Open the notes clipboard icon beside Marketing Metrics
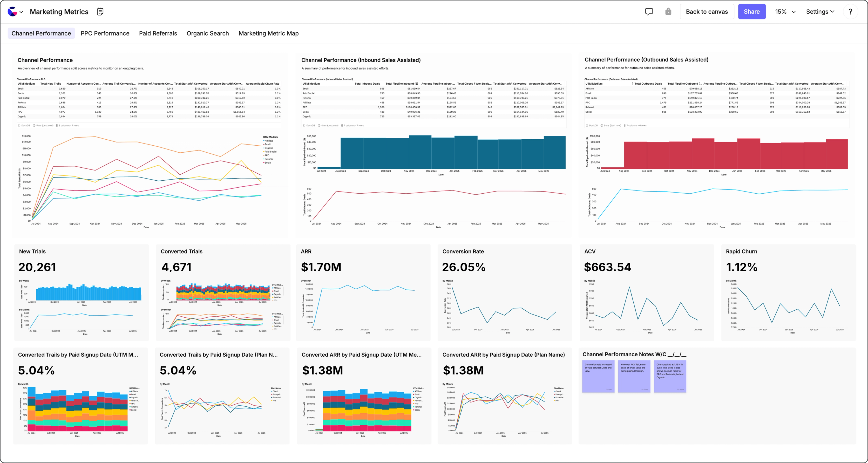 tap(100, 12)
